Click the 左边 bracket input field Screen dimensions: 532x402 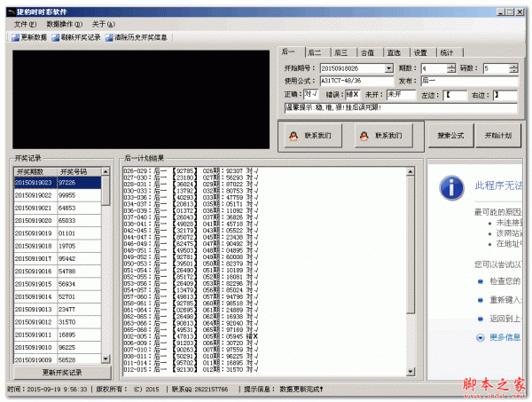(x=456, y=95)
